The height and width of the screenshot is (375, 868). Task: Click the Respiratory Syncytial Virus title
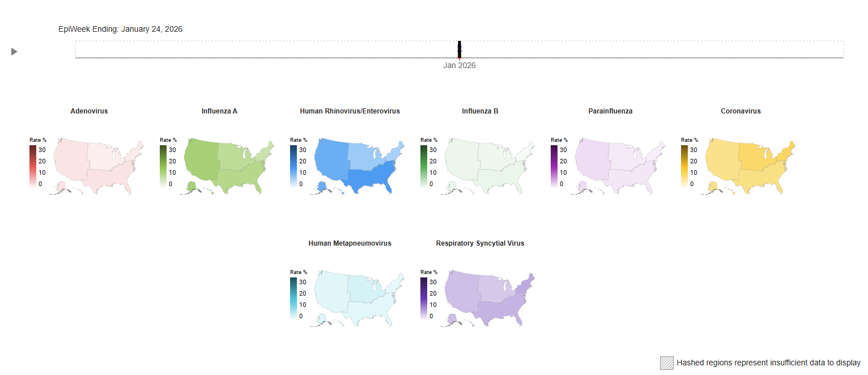tap(480, 243)
